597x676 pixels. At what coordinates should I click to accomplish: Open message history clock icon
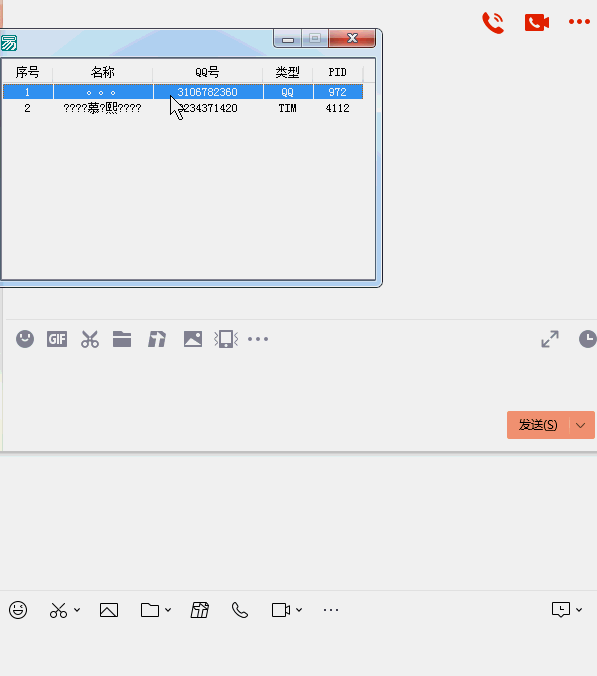[588, 339]
